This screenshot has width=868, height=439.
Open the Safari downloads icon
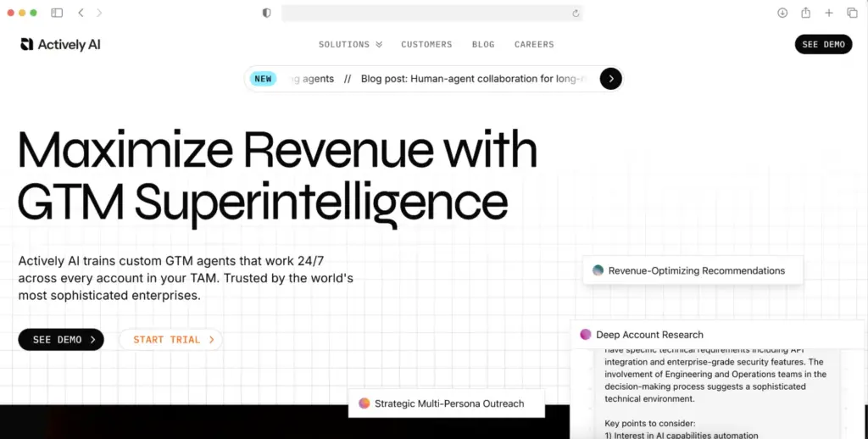pos(782,13)
